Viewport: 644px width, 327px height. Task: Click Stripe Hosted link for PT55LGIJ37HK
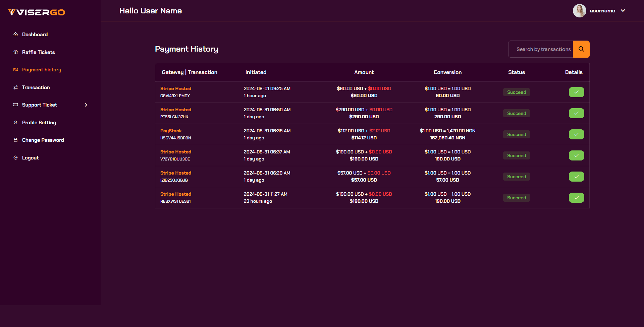175,110
